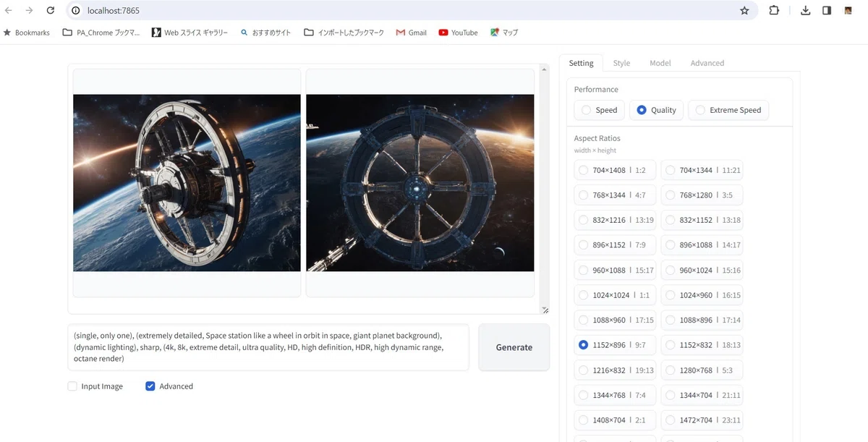The image size is (868, 442).
Task: Choose the 832×1152 13:18 aspect ratio
Action: point(702,220)
